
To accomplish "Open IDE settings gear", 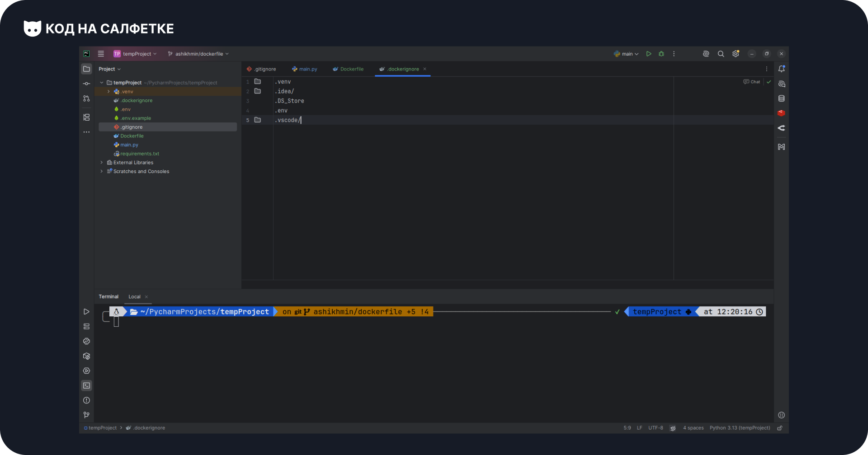I will (736, 54).
